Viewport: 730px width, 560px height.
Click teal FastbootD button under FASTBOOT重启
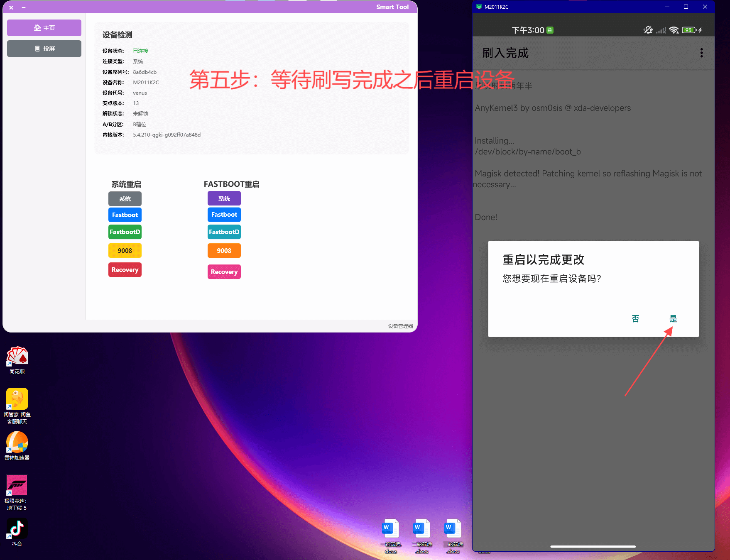tap(224, 232)
